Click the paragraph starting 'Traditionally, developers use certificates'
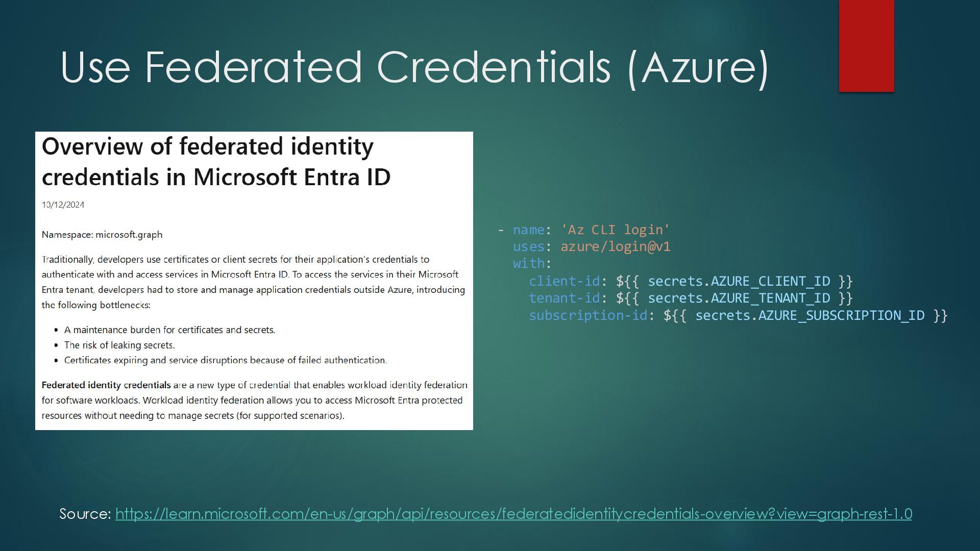This screenshot has width=980, height=551. [253, 282]
